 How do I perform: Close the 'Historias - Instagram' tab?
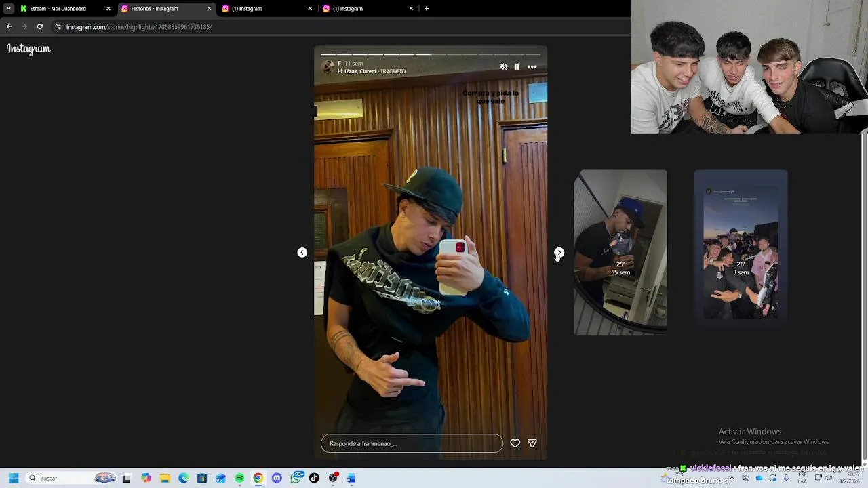point(209,9)
